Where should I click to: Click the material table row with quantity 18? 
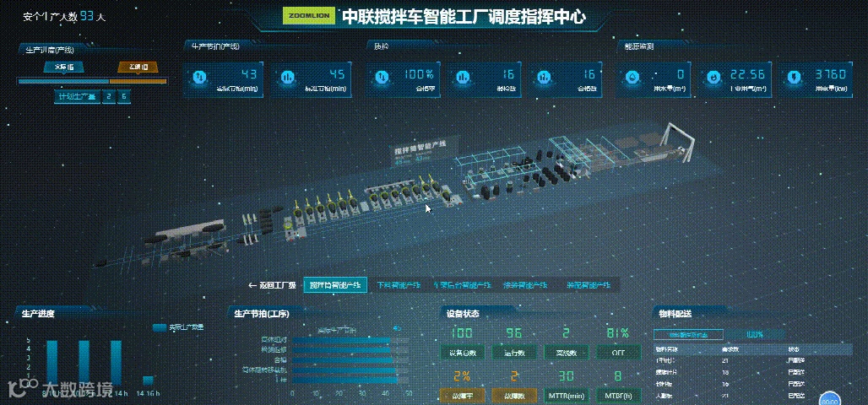(753, 372)
